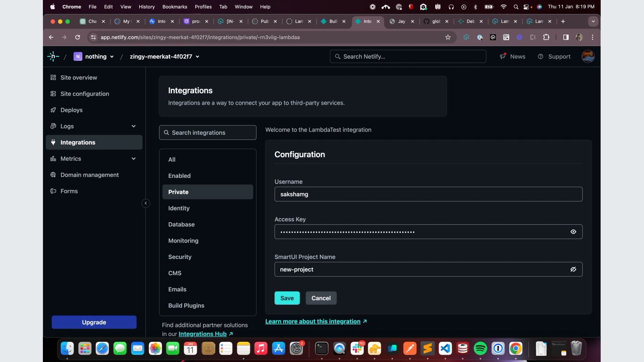Select the All integrations category
The width and height of the screenshot is (644, 362).
(208, 160)
